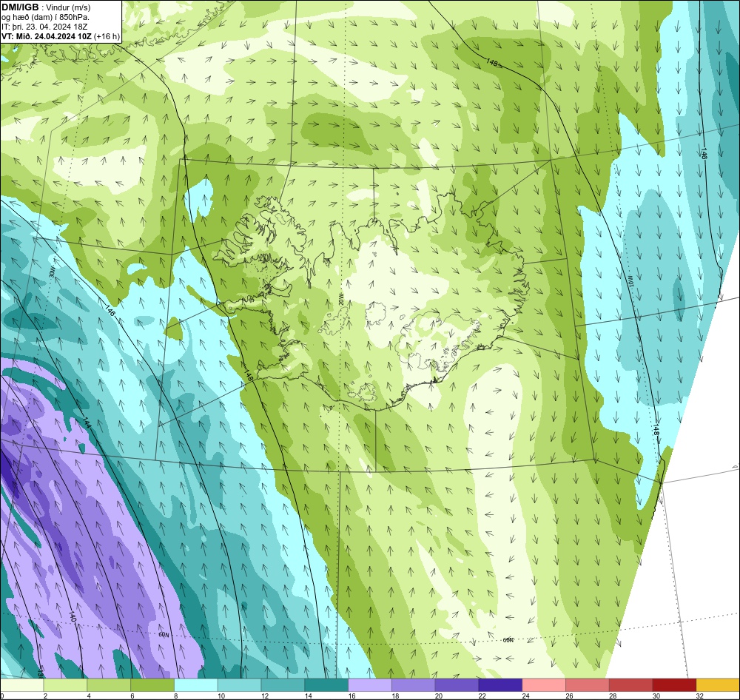This screenshot has width=740, height=700.
Task: Click the 6–8 m/s olive green legend swatch
Action: [x=152, y=684]
